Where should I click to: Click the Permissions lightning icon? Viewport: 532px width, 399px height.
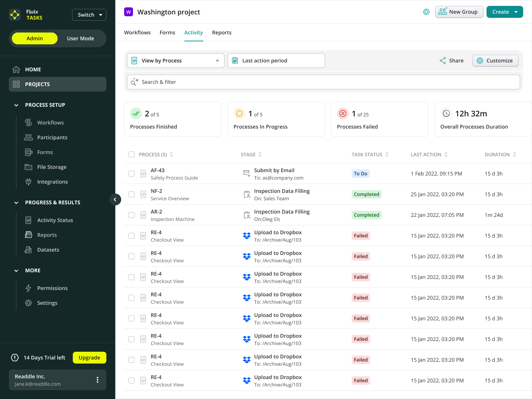click(x=28, y=288)
